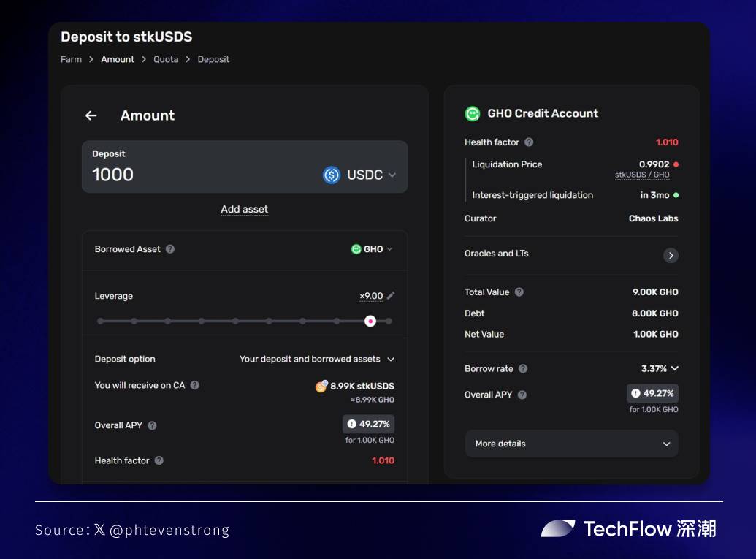Click warning icon in Amount panel APY badge

click(x=352, y=424)
